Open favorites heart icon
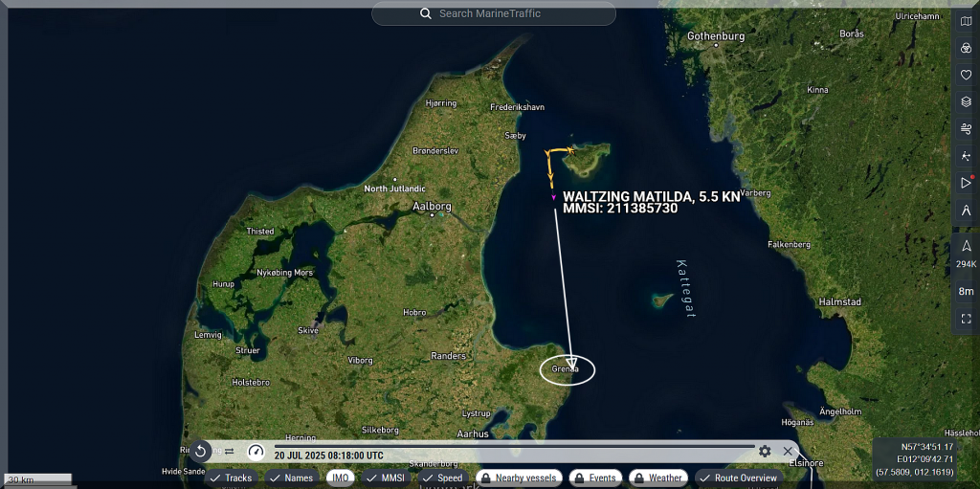The width and height of the screenshot is (980, 489). (966, 75)
